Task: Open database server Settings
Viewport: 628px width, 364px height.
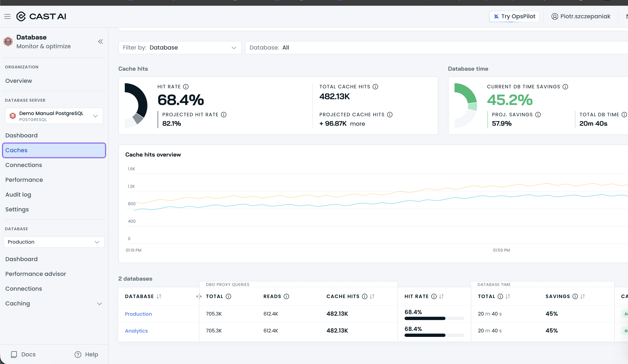Action: (x=17, y=209)
